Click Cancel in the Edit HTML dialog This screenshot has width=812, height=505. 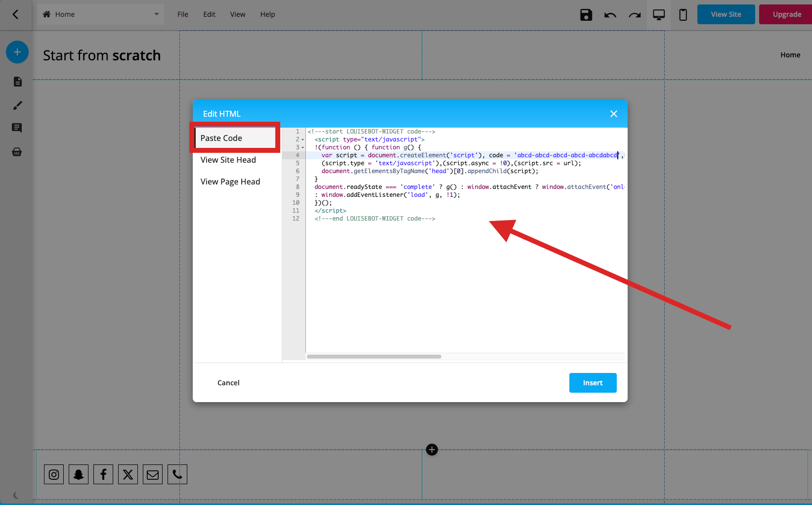pos(228,383)
